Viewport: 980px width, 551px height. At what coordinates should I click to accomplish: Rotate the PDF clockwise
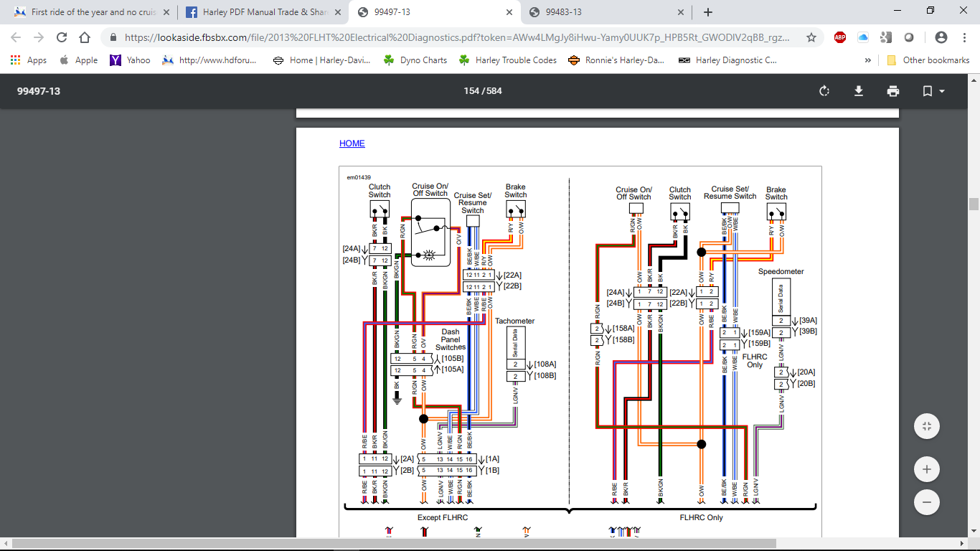824,91
